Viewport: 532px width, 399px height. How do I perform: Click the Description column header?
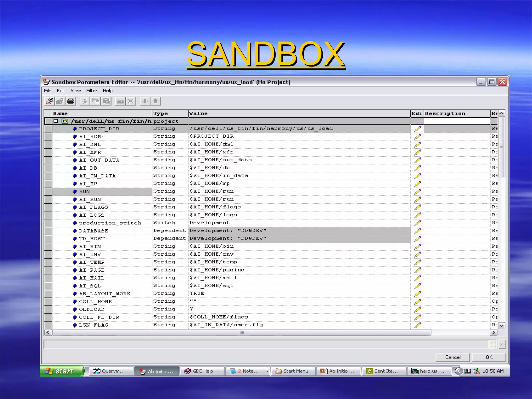pyautogui.click(x=457, y=114)
